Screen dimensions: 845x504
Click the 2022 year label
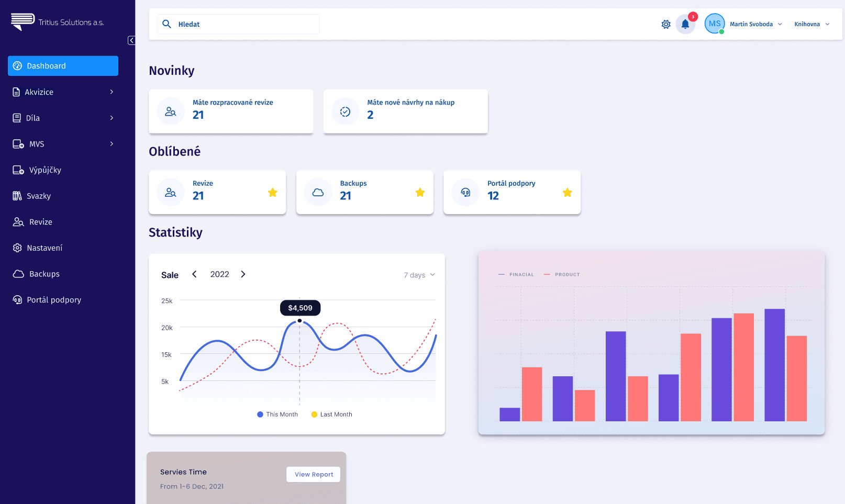(220, 274)
